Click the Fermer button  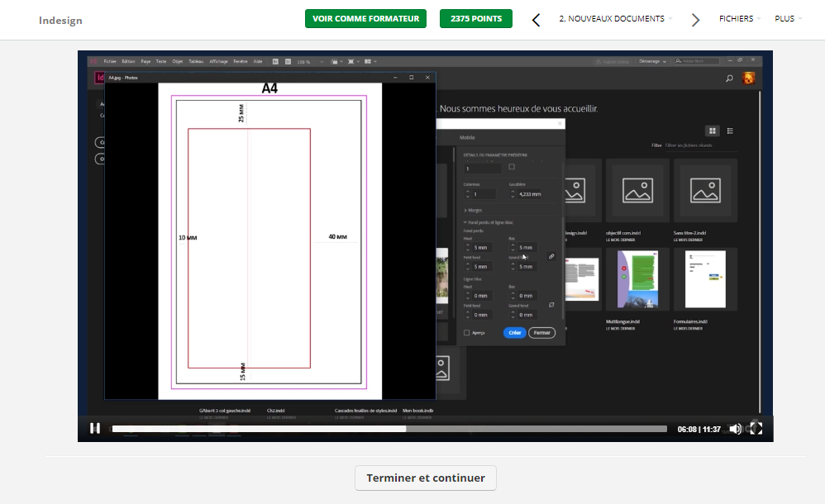542,332
